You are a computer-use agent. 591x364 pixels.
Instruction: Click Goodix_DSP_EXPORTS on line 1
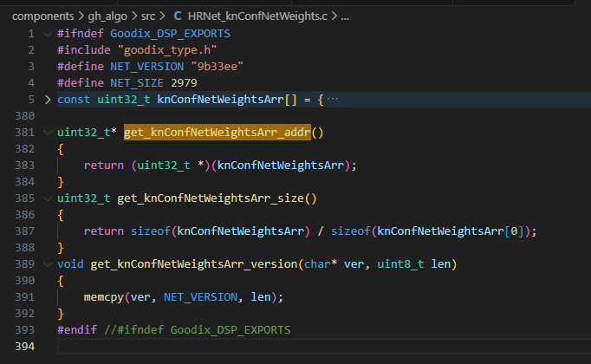pyautogui.click(x=170, y=34)
